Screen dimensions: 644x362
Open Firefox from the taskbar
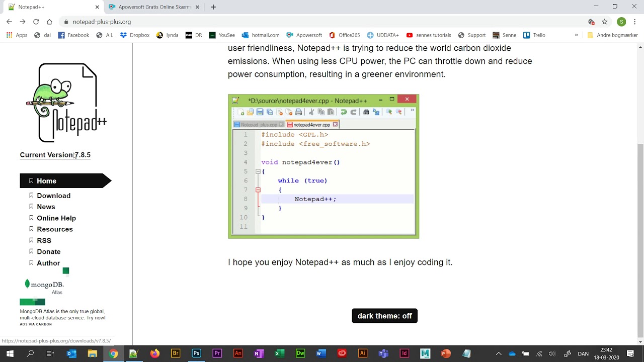(x=154, y=353)
